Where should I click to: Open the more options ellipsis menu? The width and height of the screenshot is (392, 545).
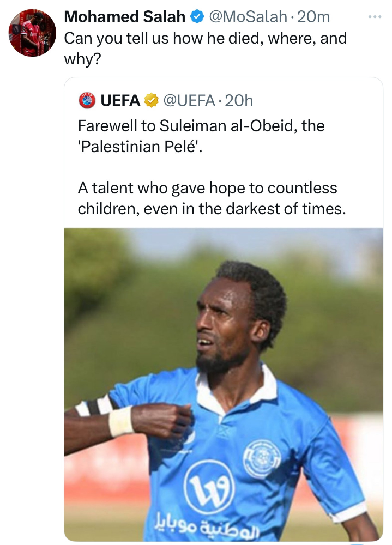375,17
